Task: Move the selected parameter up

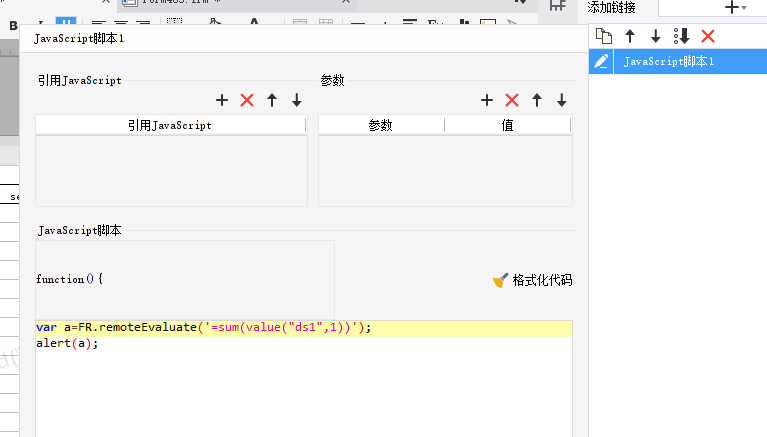Action: pyautogui.click(x=537, y=100)
